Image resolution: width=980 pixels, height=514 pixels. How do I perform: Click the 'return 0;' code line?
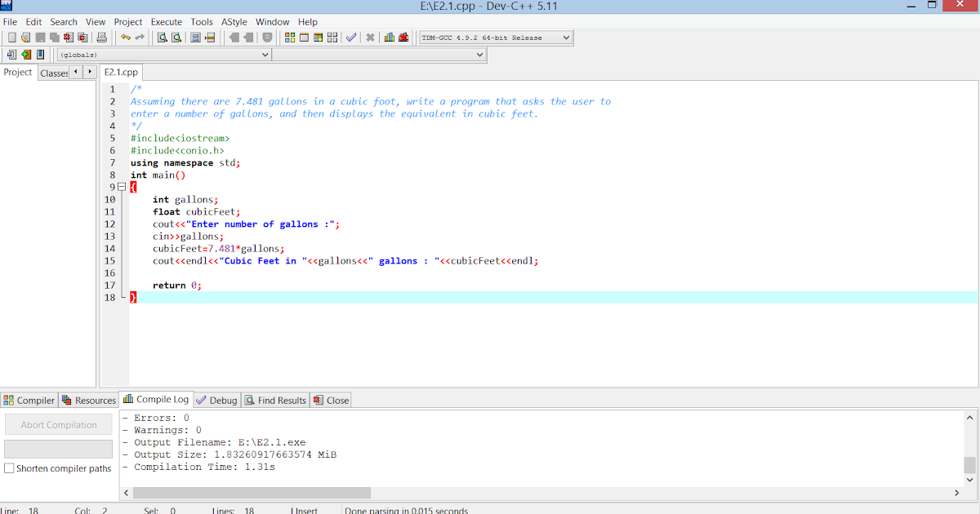[176, 286]
